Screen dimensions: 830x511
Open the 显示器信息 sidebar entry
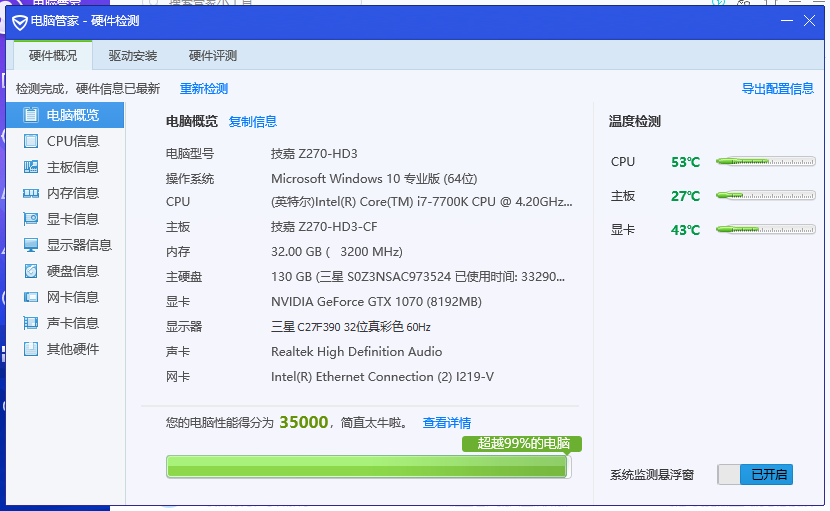click(x=66, y=245)
